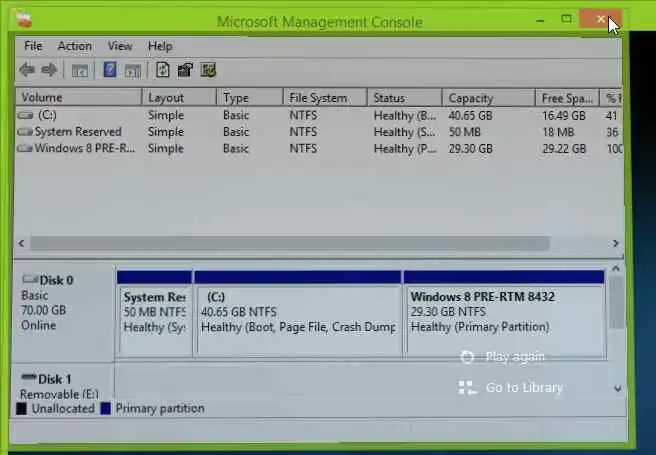This screenshot has width=656, height=455.
Task: Sort by the File System column header
Action: pos(325,97)
